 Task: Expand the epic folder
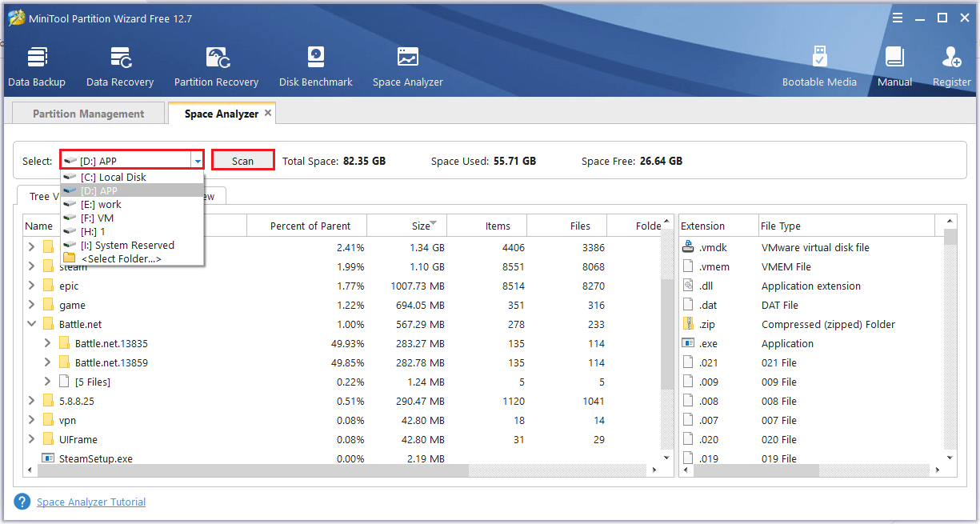pyautogui.click(x=31, y=286)
